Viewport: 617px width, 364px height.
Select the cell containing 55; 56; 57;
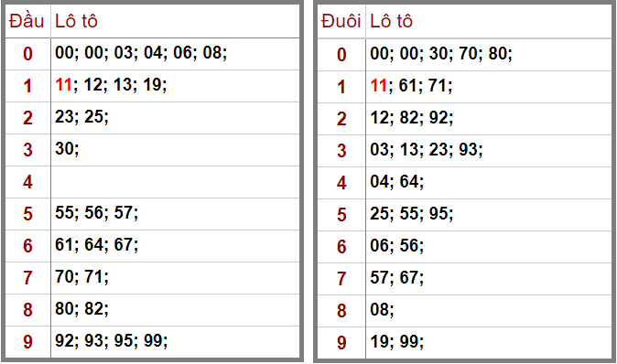pos(175,214)
